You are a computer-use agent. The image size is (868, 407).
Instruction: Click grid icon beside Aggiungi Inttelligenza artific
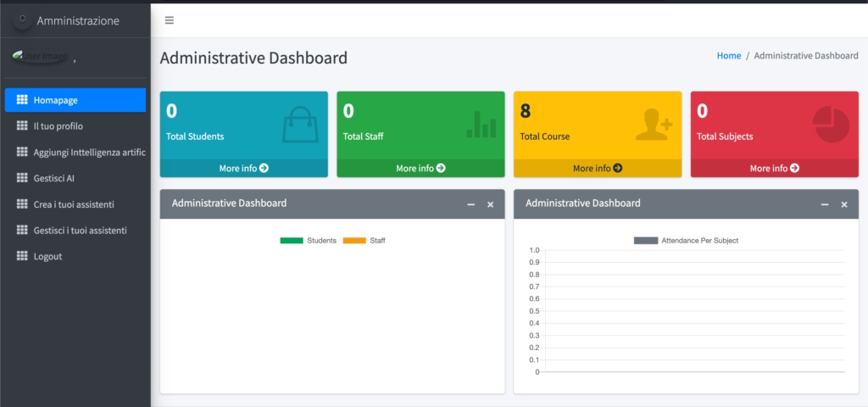[x=22, y=153]
